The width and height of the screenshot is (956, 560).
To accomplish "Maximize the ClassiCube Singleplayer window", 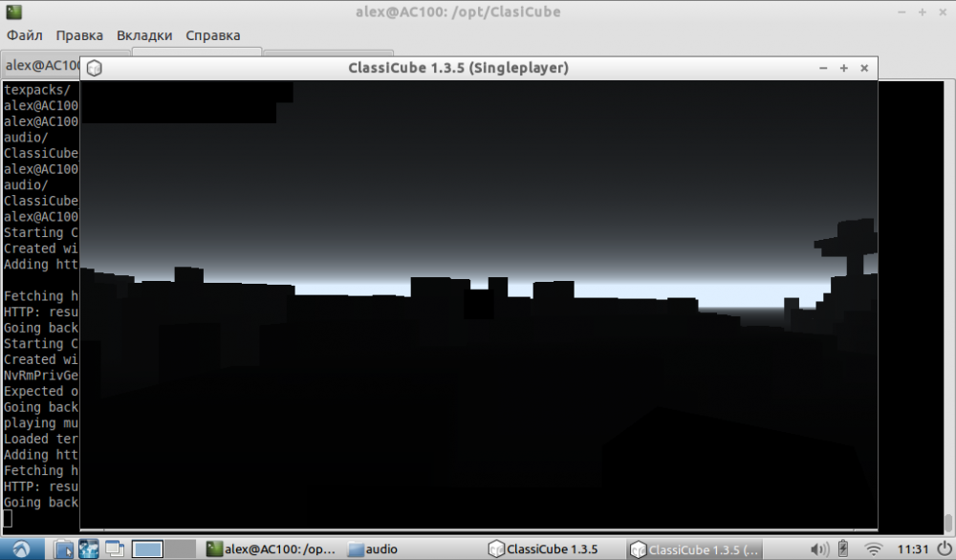I will tap(844, 68).
